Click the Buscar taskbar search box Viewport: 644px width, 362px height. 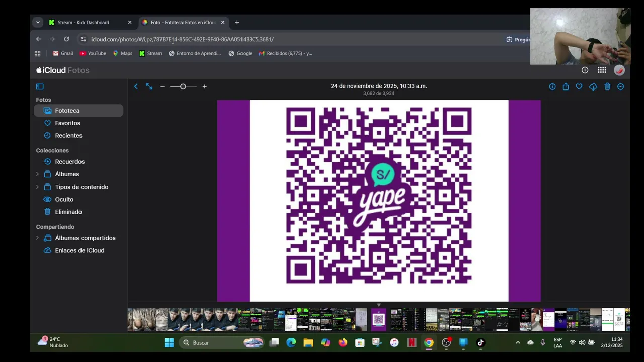(222, 343)
